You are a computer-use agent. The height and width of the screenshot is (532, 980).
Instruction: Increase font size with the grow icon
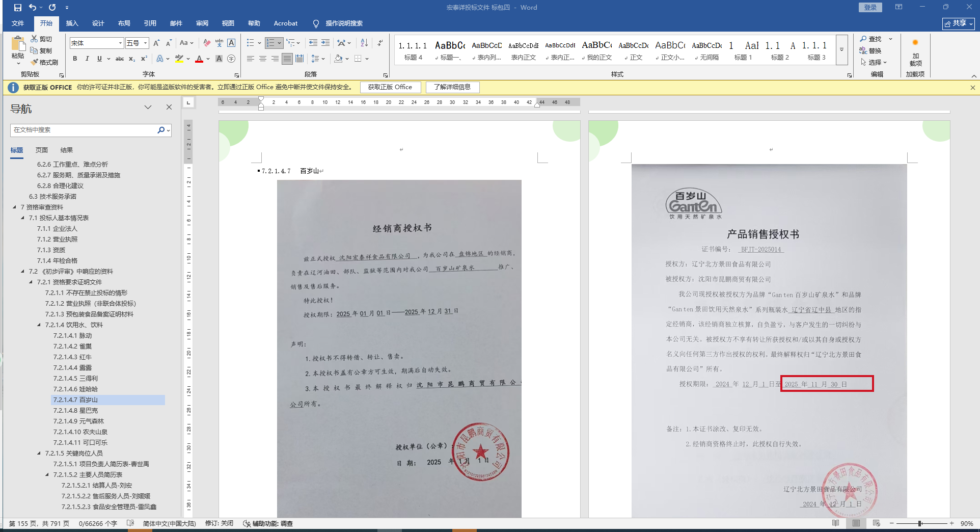(156, 43)
